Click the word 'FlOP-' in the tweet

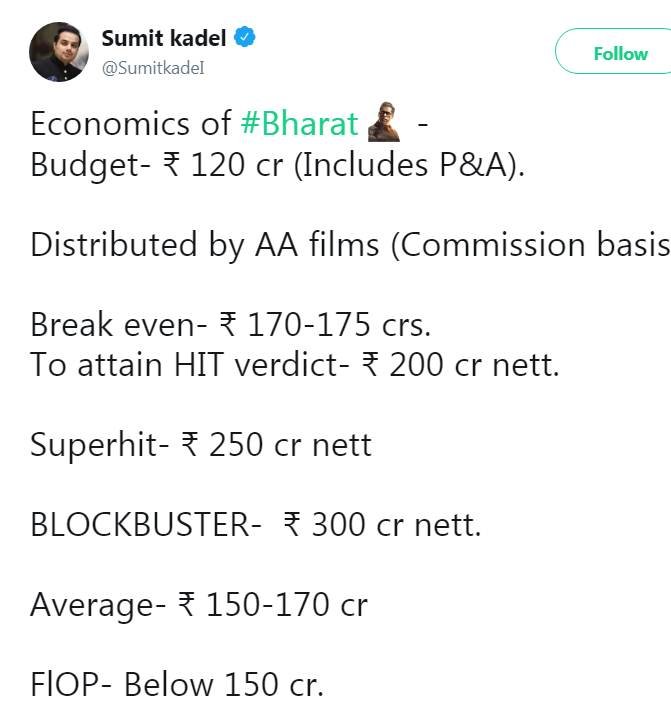pos(73,685)
